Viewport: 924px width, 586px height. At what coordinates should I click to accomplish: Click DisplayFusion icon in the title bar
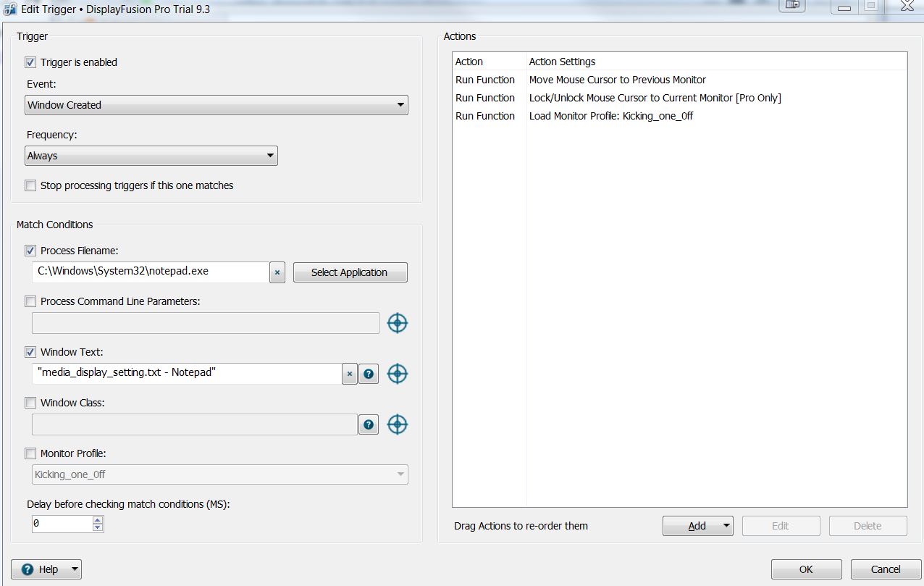[x=10, y=9]
